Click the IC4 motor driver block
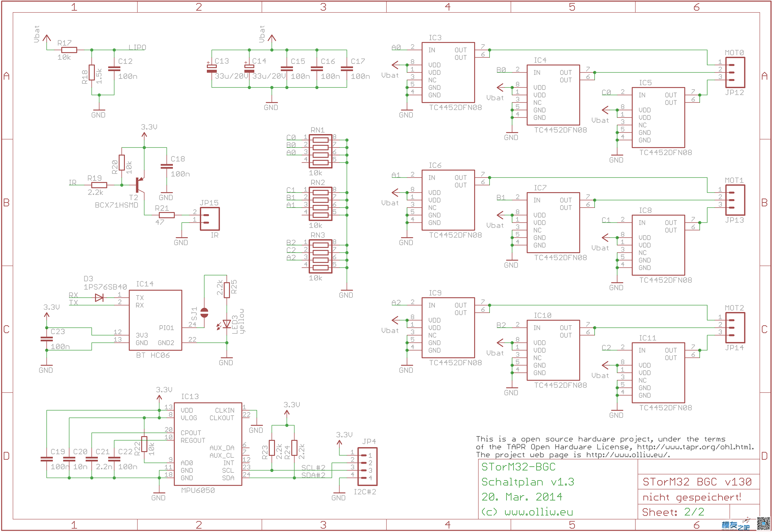 [x=553, y=95]
